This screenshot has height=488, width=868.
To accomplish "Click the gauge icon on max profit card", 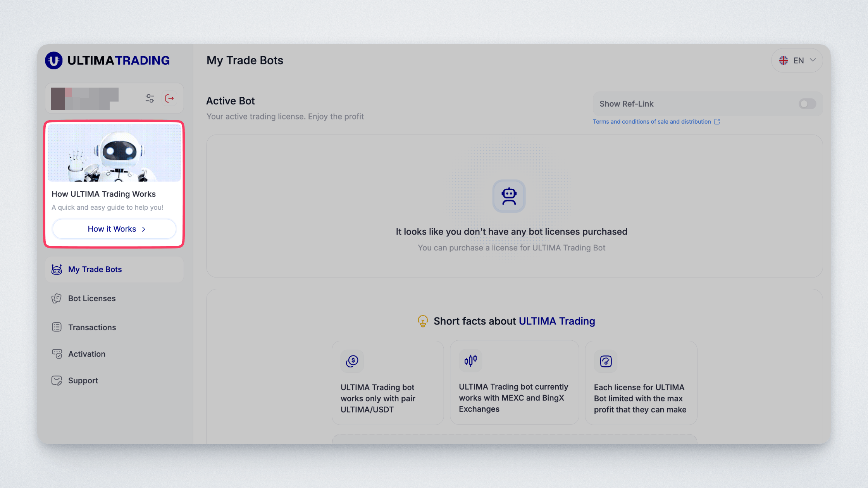I will click(606, 361).
